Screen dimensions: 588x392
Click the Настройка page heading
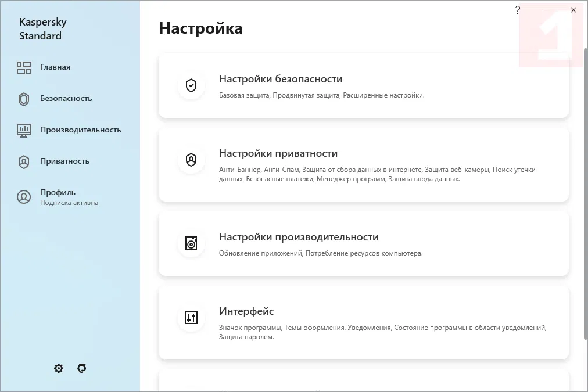click(200, 28)
